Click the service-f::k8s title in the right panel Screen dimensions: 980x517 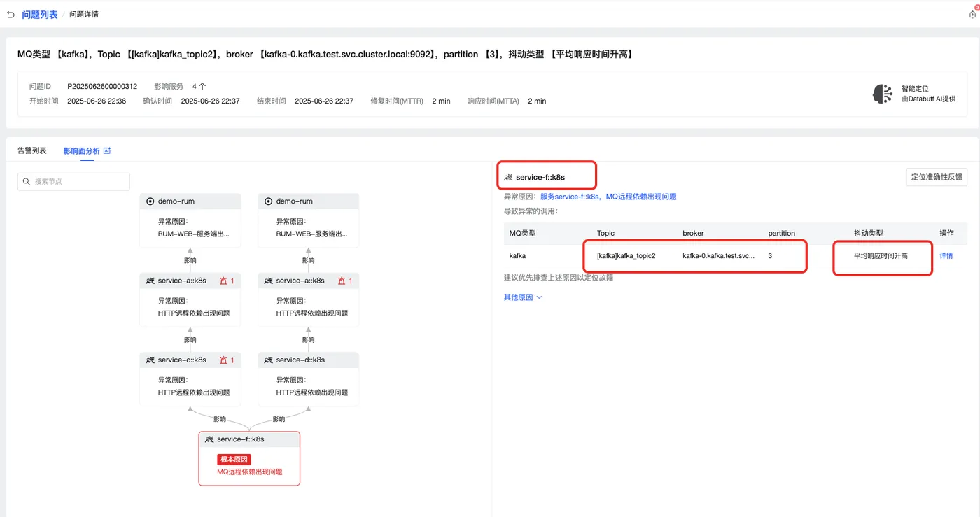click(540, 178)
